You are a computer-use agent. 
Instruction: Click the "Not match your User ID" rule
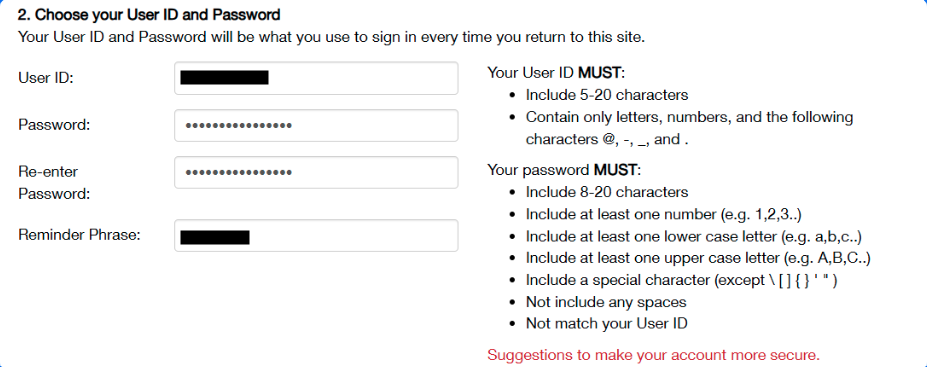click(x=607, y=324)
